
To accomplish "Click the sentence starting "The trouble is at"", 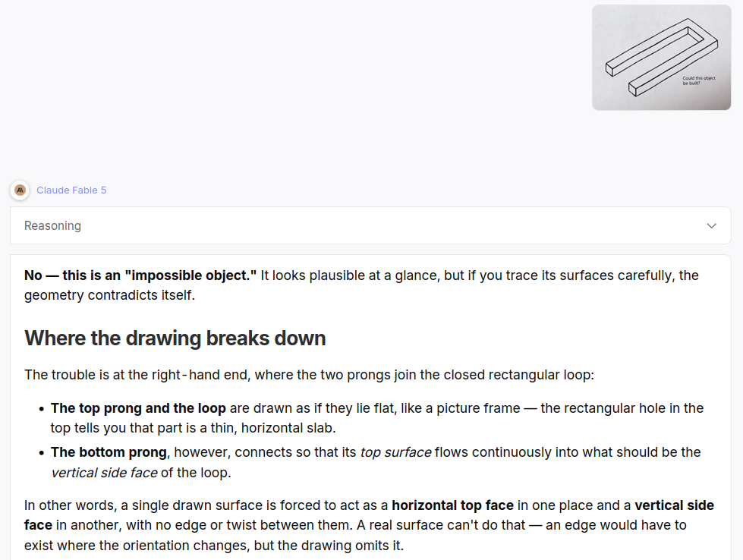I will (309, 375).
